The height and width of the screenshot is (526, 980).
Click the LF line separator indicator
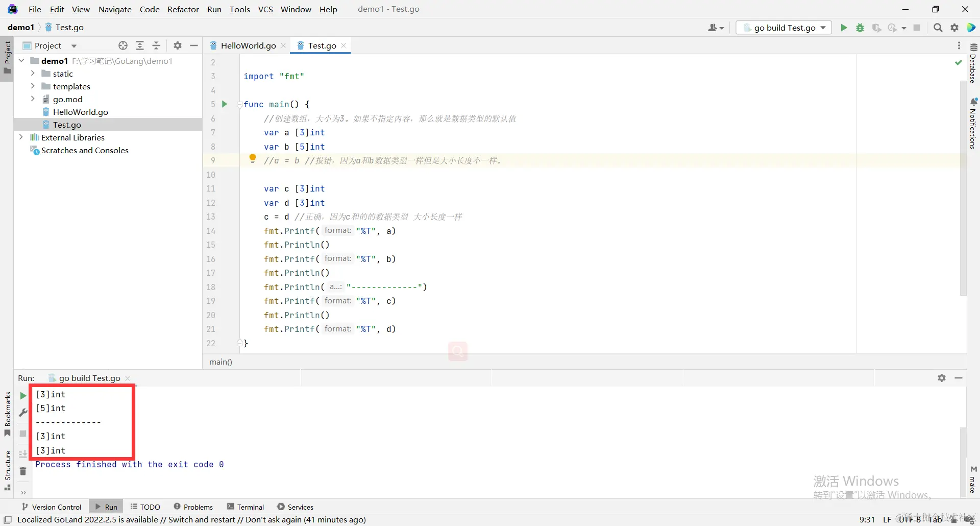(x=887, y=519)
